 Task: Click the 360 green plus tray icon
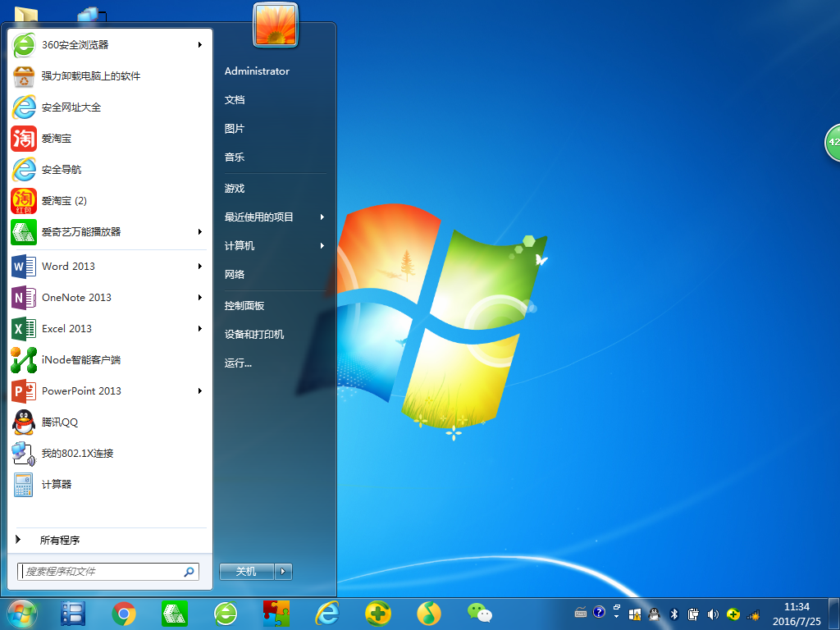(733, 614)
